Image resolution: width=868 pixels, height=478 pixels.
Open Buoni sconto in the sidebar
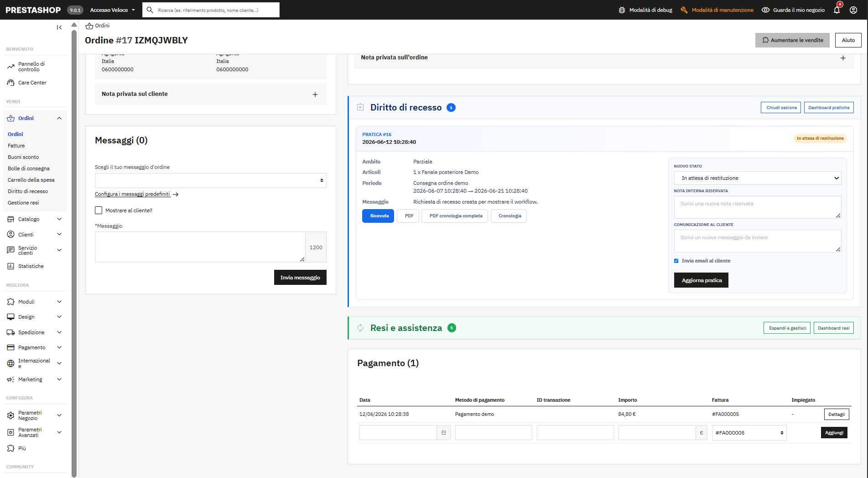coord(23,157)
